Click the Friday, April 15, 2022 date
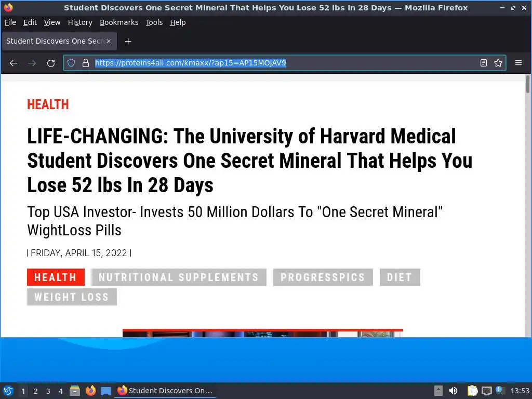The image size is (532, 399). pos(79,253)
